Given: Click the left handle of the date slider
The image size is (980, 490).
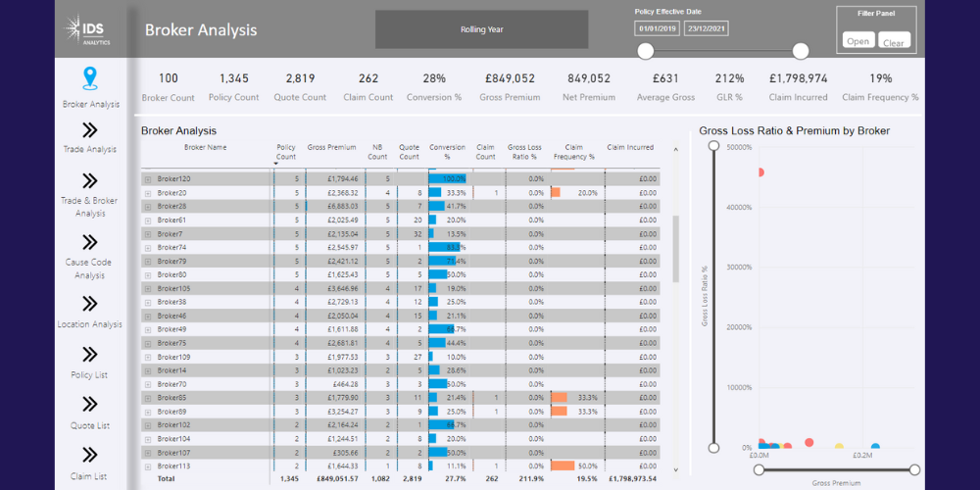Looking at the screenshot, I should [645, 51].
